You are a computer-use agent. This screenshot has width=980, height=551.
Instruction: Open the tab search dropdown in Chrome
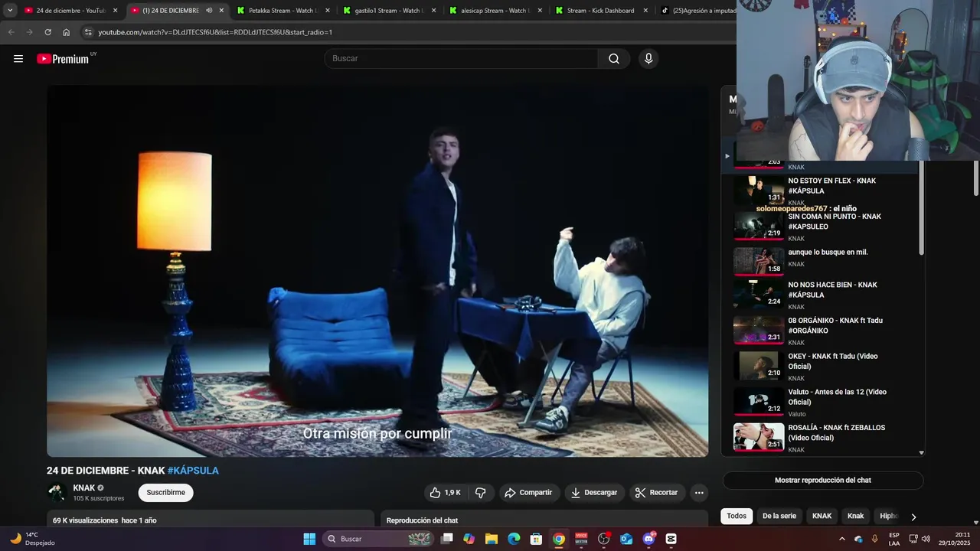coord(10,11)
